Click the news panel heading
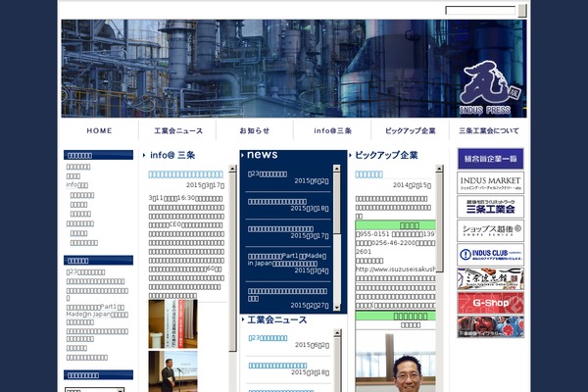588x392 pixels. coord(262,155)
